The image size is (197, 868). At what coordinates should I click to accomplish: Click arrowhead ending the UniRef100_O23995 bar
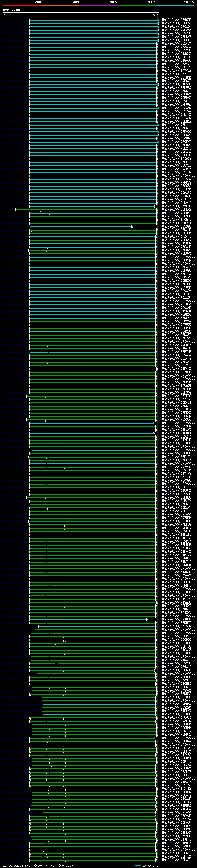pyautogui.click(x=132, y=227)
